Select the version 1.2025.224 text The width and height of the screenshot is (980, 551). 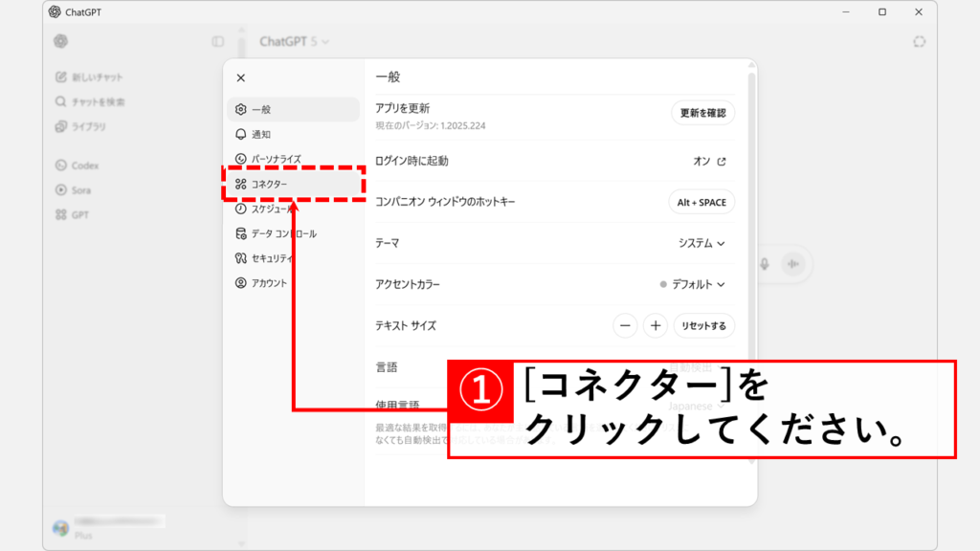coord(431,125)
